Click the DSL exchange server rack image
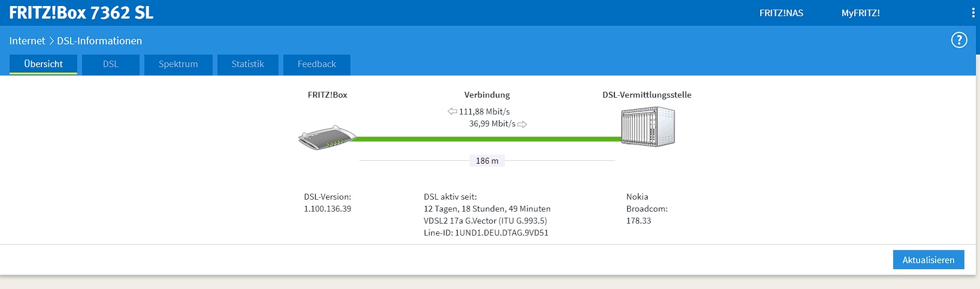980x289 pixels. pyautogui.click(x=648, y=127)
